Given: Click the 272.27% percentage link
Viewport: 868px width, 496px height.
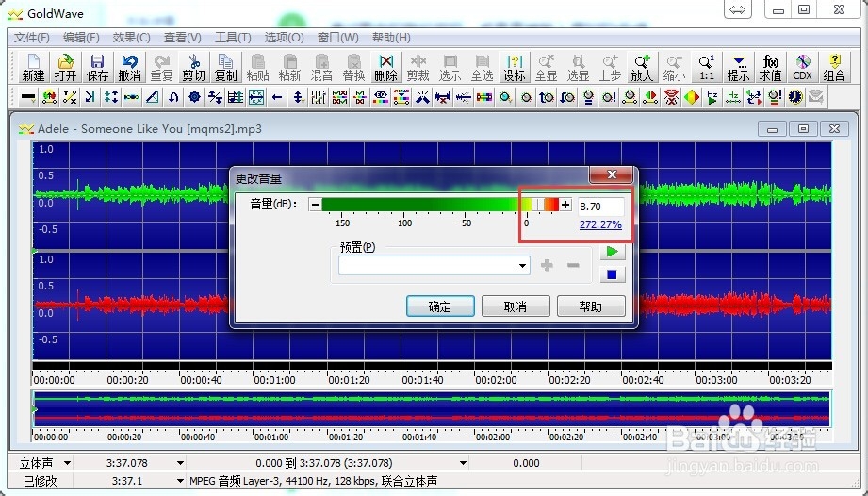Looking at the screenshot, I should coord(600,224).
